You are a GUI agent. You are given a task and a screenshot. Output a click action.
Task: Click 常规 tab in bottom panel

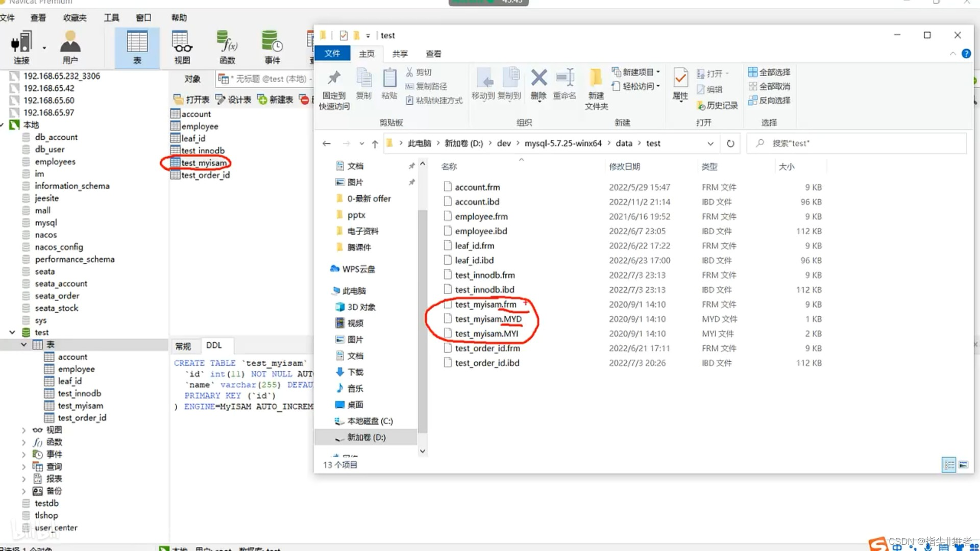pyautogui.click(x=182, y=345)
